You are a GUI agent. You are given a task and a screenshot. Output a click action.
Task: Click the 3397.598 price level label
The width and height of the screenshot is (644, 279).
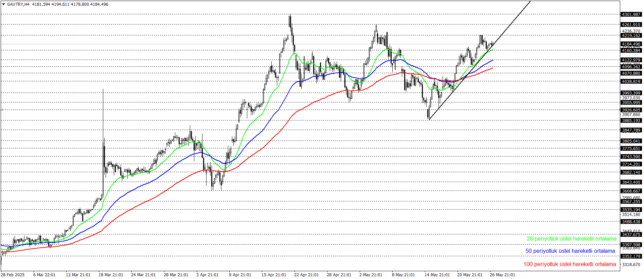[x=631, y=245]
